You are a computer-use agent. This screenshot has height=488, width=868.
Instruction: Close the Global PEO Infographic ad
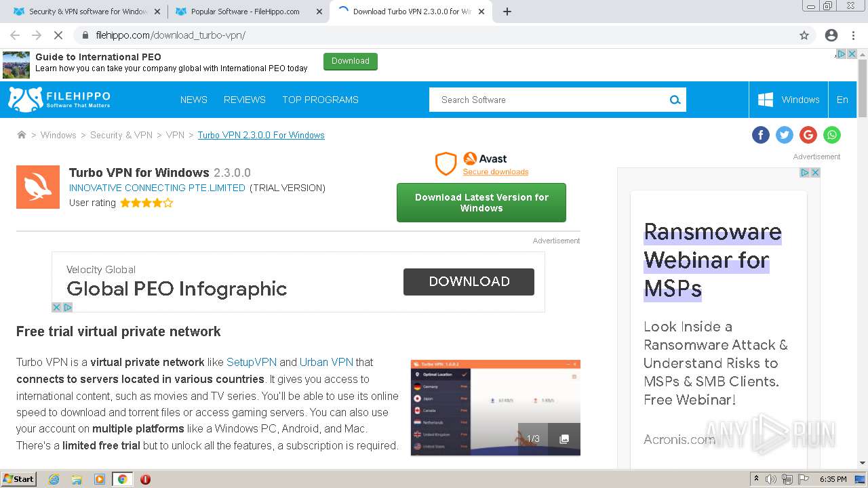[57, 307]
